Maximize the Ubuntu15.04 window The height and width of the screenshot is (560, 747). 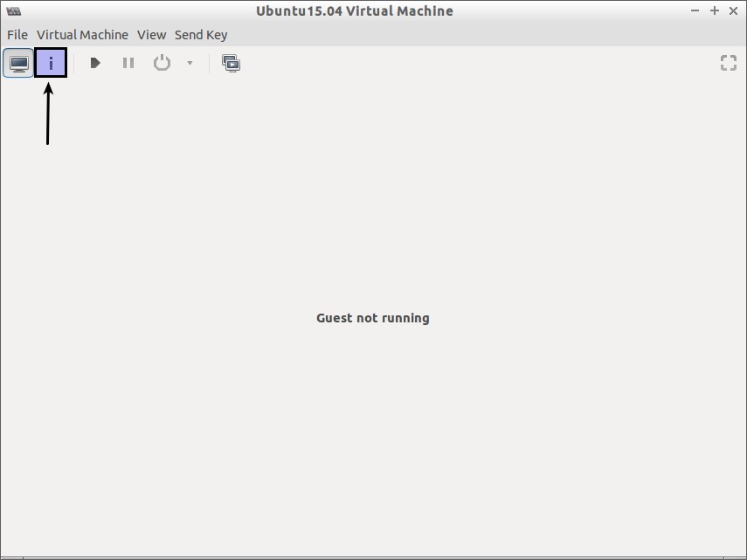point(714,10)
